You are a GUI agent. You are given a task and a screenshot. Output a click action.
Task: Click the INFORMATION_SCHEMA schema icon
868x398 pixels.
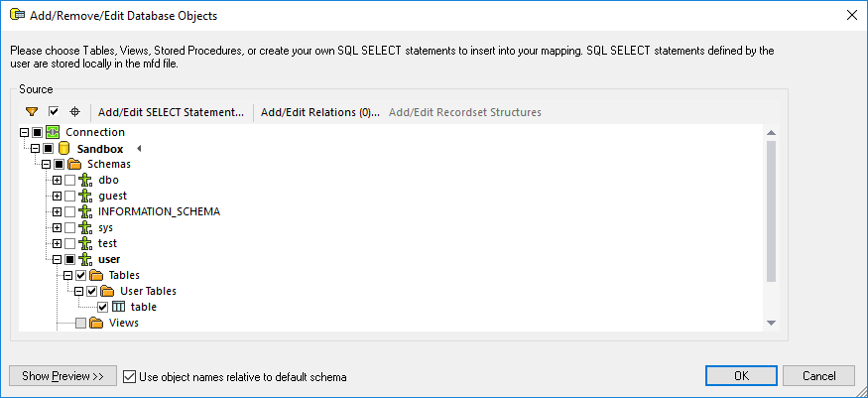[85, 211]
